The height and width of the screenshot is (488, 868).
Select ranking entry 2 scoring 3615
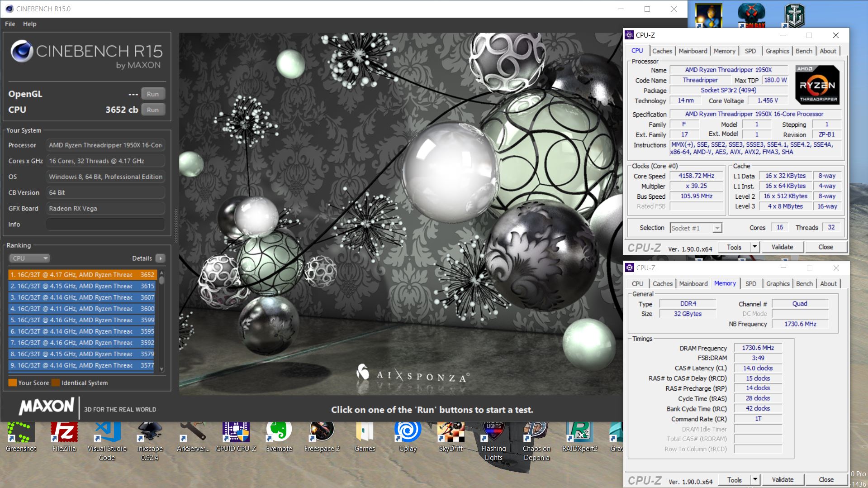coord(82,286)
